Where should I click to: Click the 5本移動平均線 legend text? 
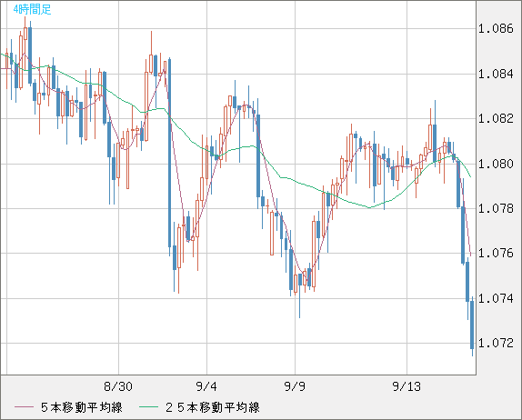click(82, 407)
